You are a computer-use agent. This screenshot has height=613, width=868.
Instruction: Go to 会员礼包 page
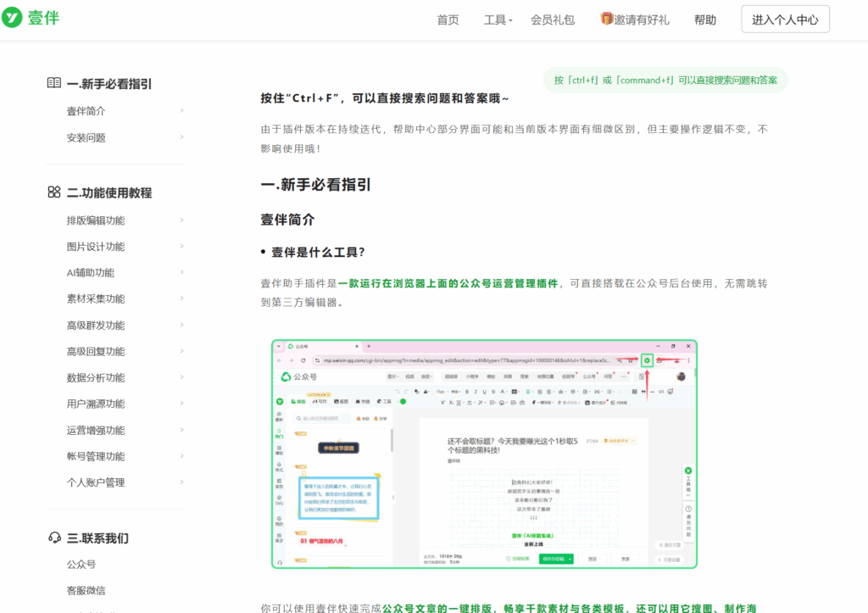pos(553,20)
